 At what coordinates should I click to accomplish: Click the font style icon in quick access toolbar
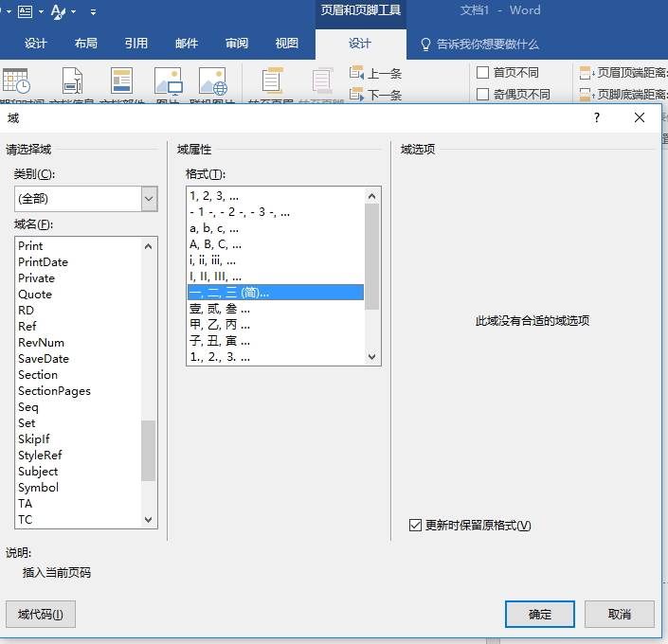coord(58,11)
